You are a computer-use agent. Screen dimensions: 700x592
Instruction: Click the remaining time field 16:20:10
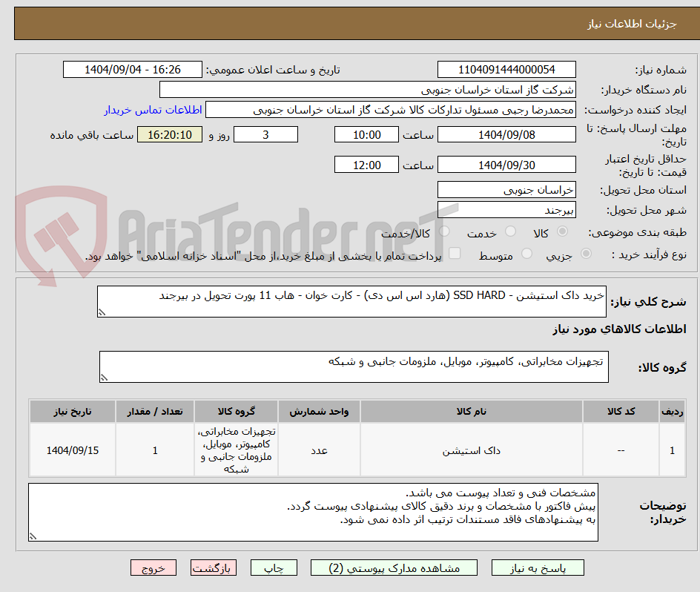pyautogui.click(x=170, y=134)
